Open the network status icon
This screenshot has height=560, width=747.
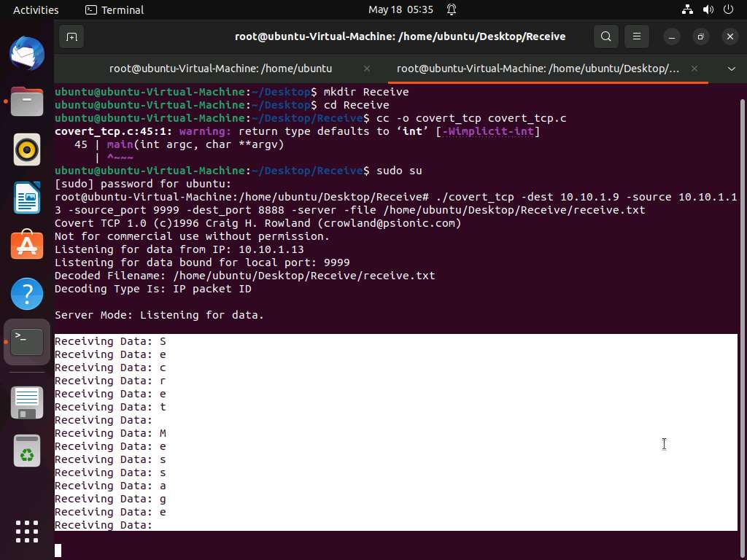click(x=687, y=9)
